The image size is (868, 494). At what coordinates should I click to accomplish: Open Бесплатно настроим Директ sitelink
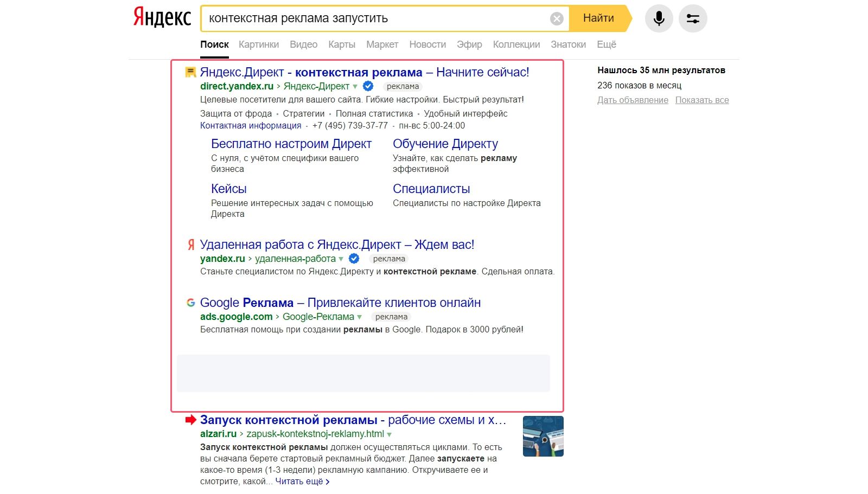tap(291, 144)
